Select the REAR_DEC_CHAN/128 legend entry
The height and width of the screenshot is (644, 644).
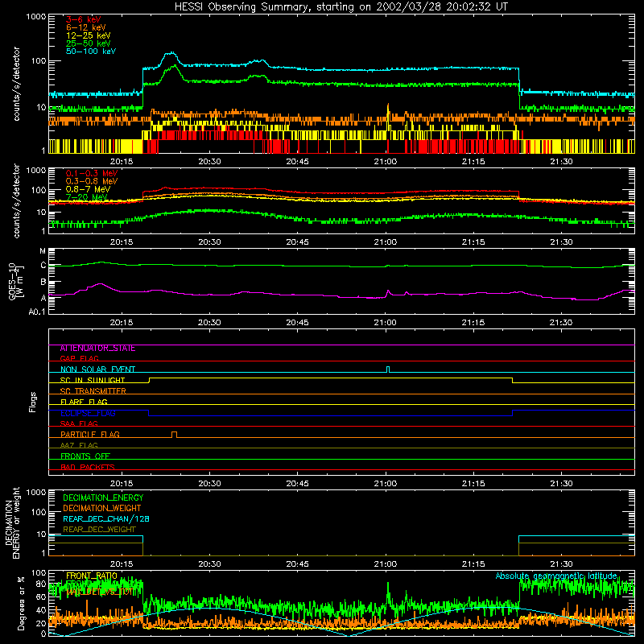[106, 518]
